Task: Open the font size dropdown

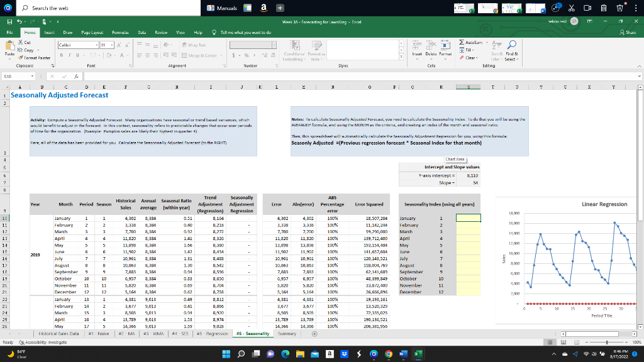Action: [111, 45]
